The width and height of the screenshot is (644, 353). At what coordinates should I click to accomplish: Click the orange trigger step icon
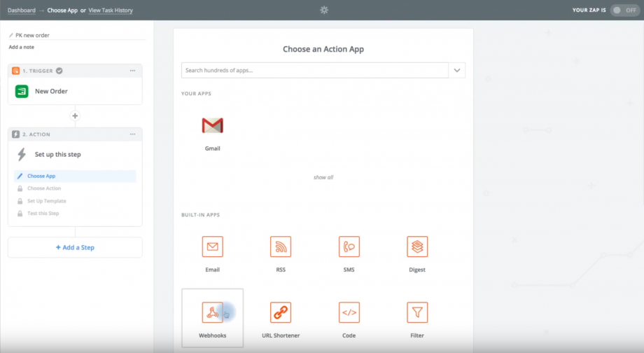[15, 71]
